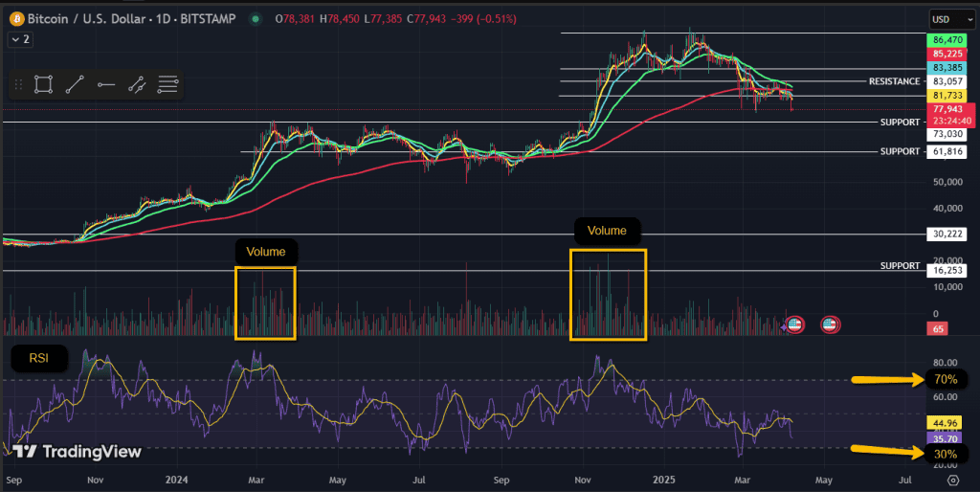Click the purple sparkle marker on the volume axis
The image size is (980, 492).
783,327
